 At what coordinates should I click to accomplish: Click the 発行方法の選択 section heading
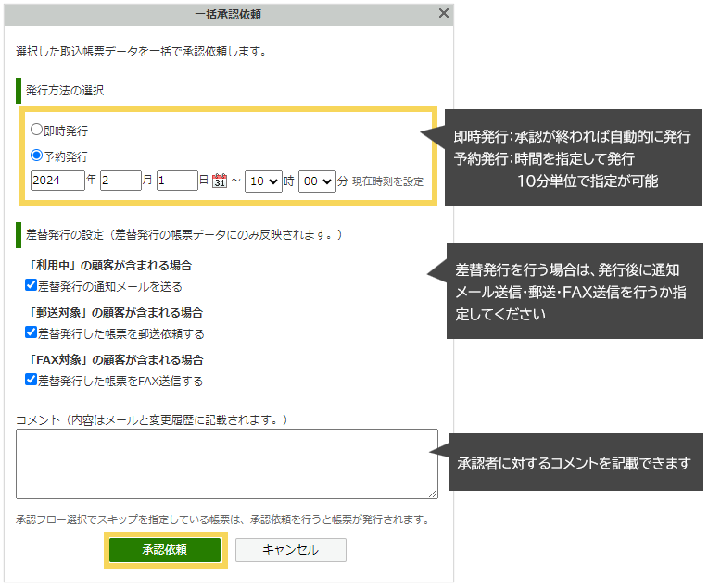(65, 91)
